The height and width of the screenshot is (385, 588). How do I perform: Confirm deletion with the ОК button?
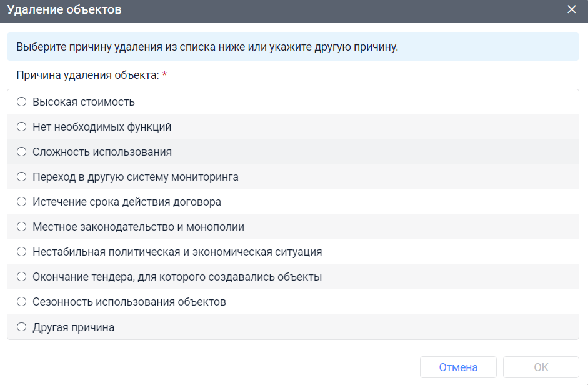pos(541,367)
